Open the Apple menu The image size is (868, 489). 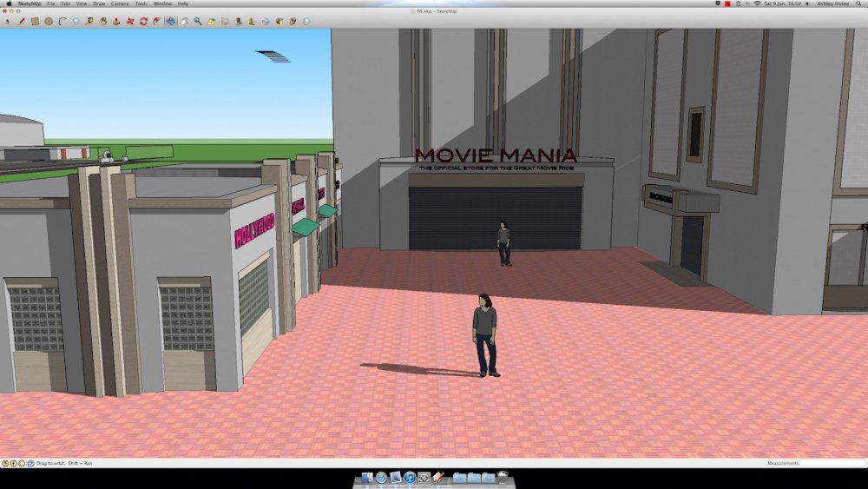coord(9,3)
